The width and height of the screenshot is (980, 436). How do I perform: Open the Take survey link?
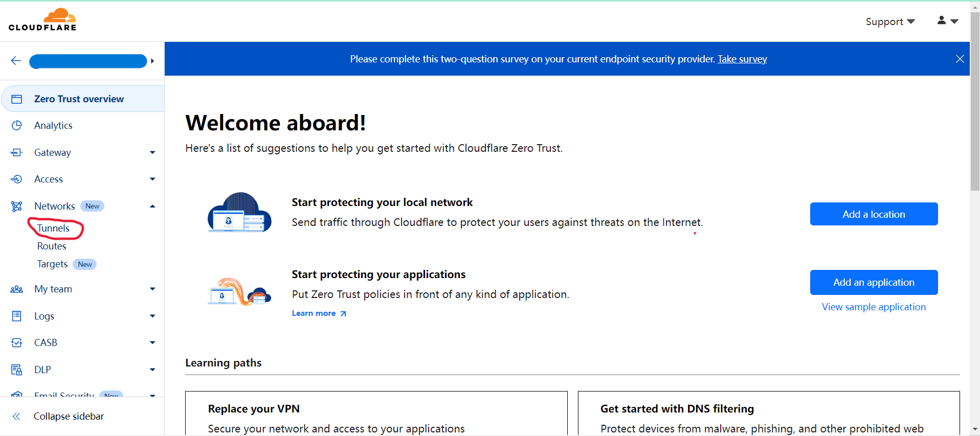point(742,59)
